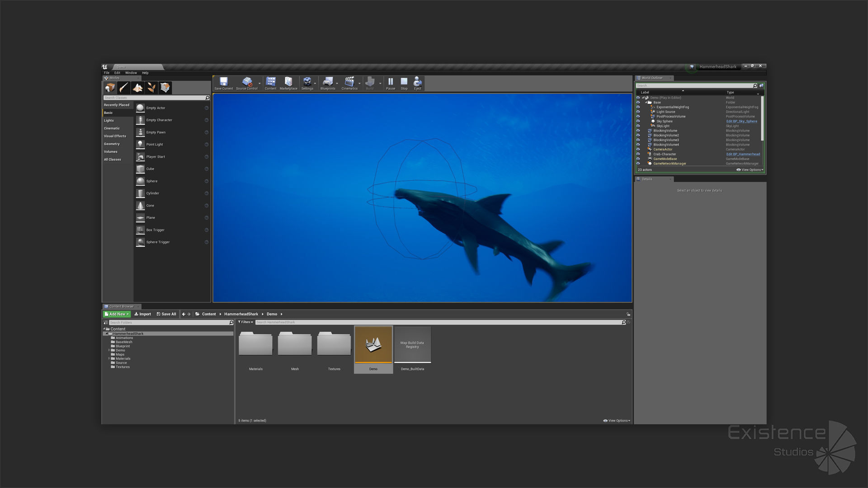
Task: Select Visual Effects category
Action: pyautogui.click(x=118, y=136)
